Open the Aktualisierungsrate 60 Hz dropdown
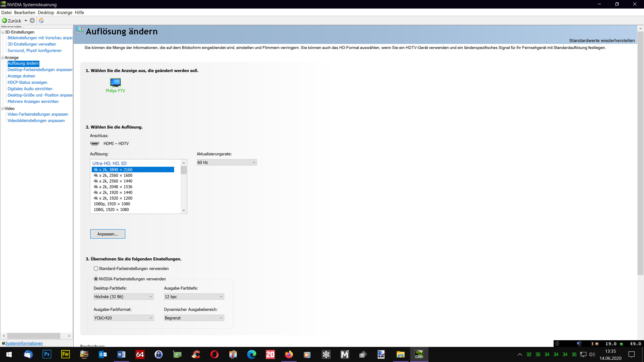The width and height of the screenshot is (644, 362). (x=227, y=162)
